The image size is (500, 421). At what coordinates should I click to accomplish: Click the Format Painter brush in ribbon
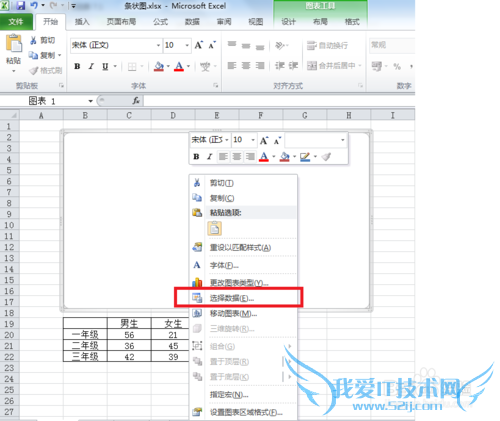coord(34,70)
